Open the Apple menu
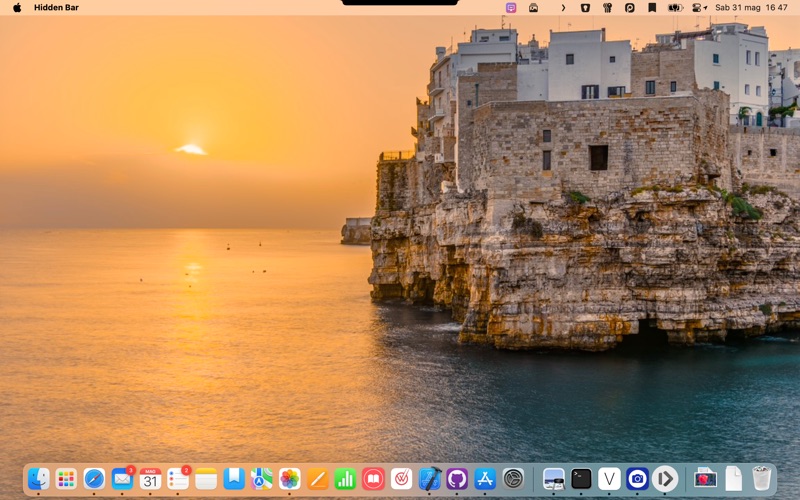 16,7
